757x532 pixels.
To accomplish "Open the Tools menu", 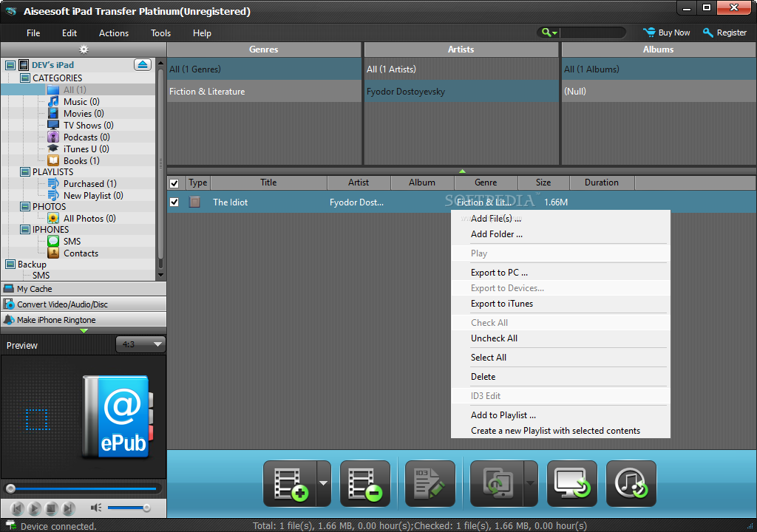I will pos(160,33).
